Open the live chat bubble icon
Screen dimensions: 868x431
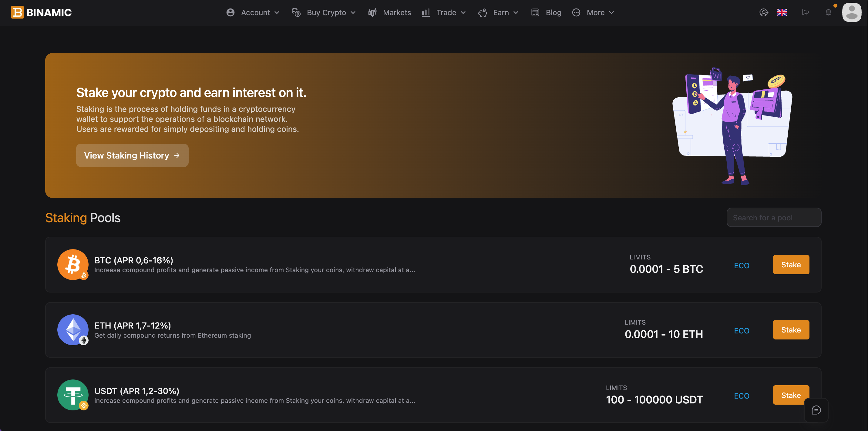816,410
